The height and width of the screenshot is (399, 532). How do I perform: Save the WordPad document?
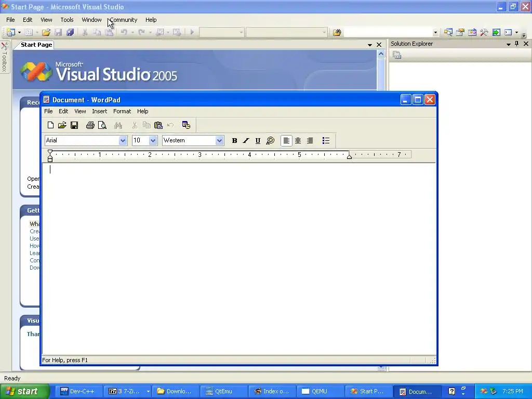point(74,125)
